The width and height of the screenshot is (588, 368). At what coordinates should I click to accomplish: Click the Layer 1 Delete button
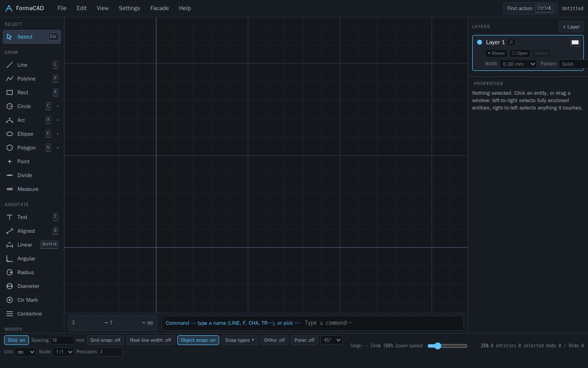[541, 53]
